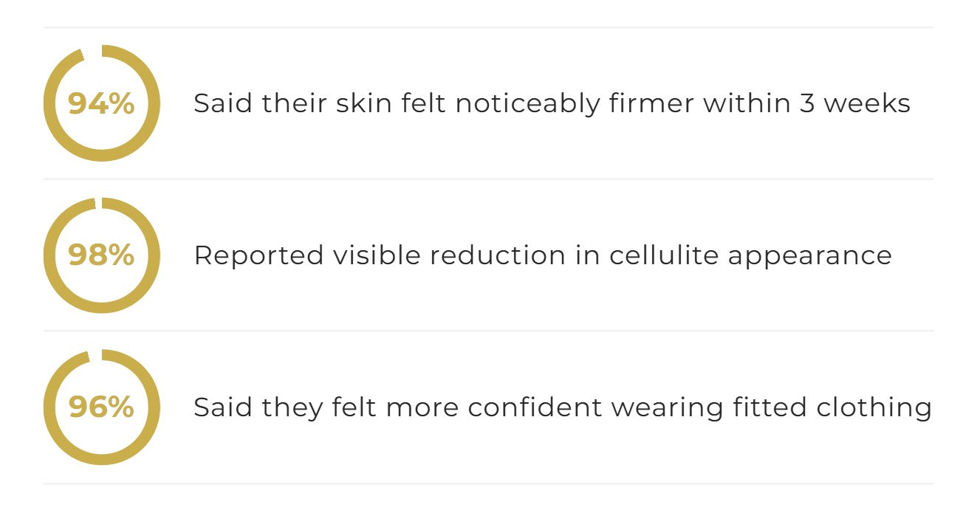Viewport: 980px width, 510px height.
Task: Click the divider line between the 94% and 98% rows
Action: click(x=488, y=179)
